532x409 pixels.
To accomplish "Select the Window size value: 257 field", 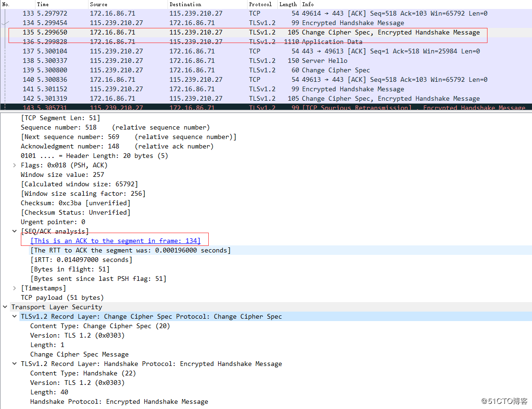I will pos(62,174).
